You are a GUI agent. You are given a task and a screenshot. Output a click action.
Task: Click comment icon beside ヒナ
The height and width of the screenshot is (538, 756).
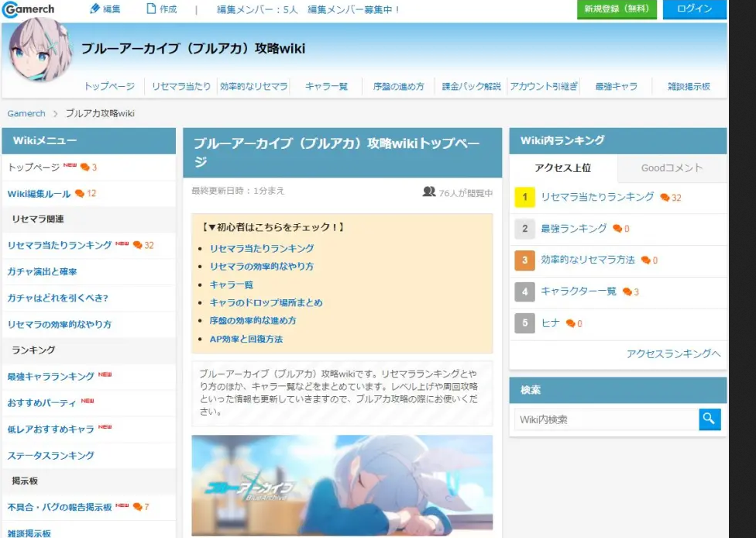click(x=570, y=323)
